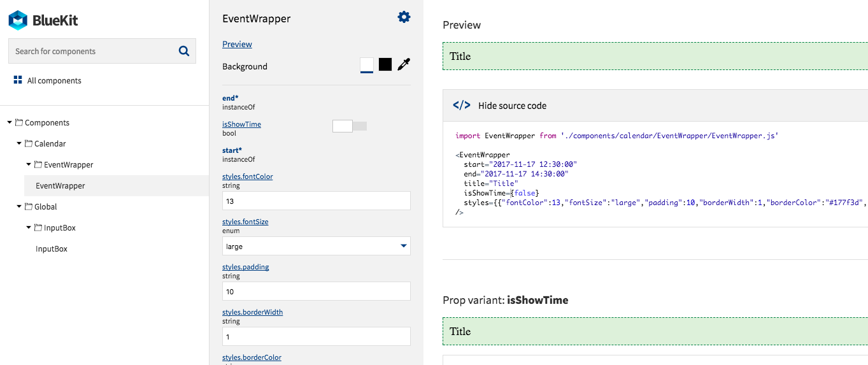Click the BlueKit brand name
Image resolution: width=868 pixels, height=365 pixels.
pos(55,20)
